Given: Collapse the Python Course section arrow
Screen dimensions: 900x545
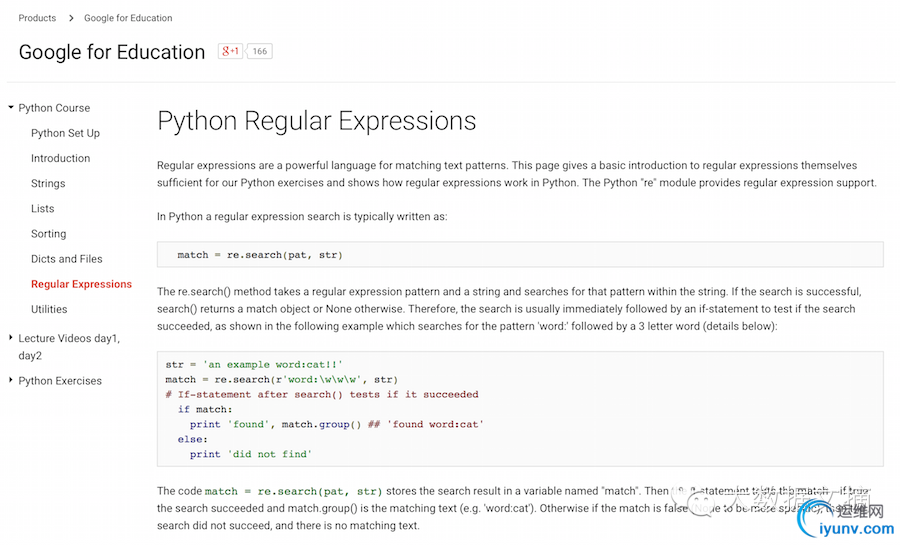Looking at the screenshot, I should point(10,107).
